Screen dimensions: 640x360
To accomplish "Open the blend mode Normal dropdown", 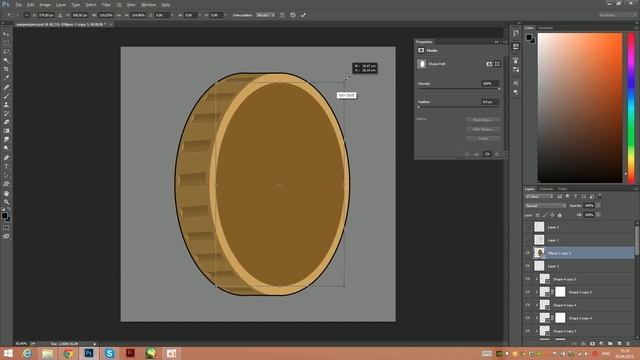I will coord(545,206).
